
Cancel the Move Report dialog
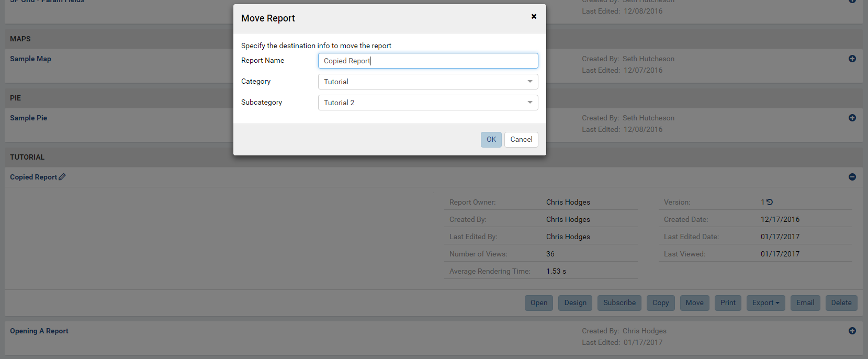click(x=521, y=140)
